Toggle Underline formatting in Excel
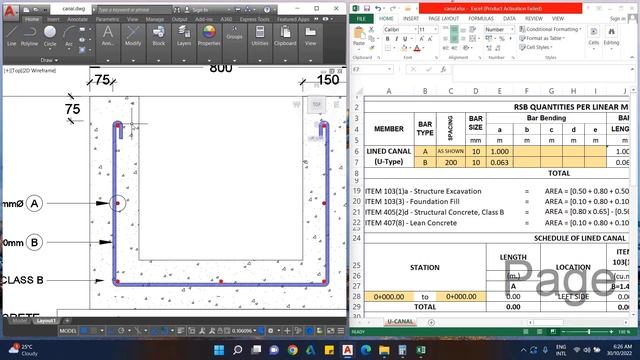 click(x=405, y=39)
